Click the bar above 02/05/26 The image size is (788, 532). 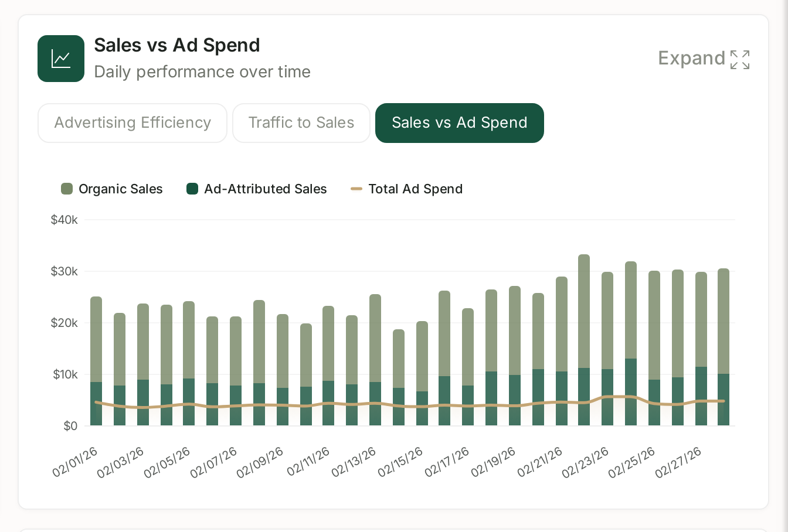[189, 363]
